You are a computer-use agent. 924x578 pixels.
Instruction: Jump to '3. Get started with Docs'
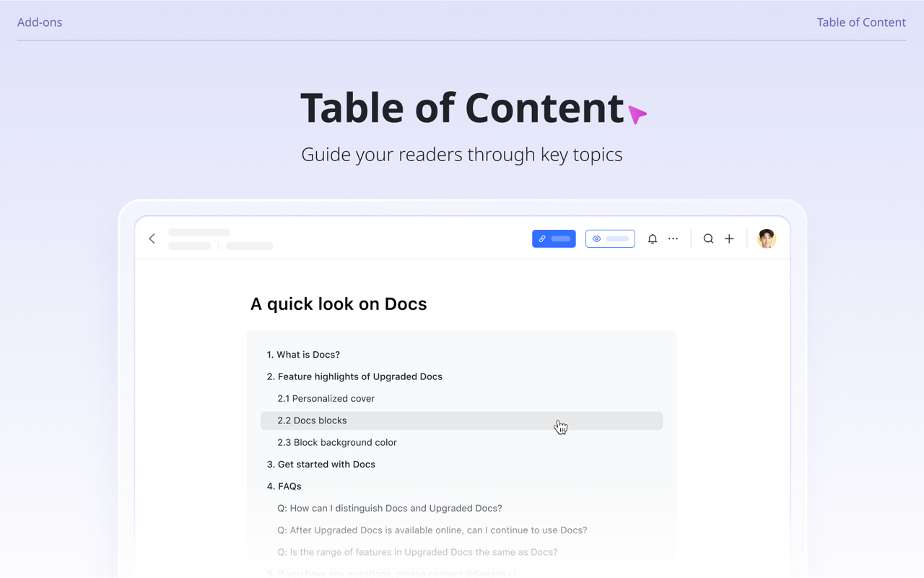[321, 464]
